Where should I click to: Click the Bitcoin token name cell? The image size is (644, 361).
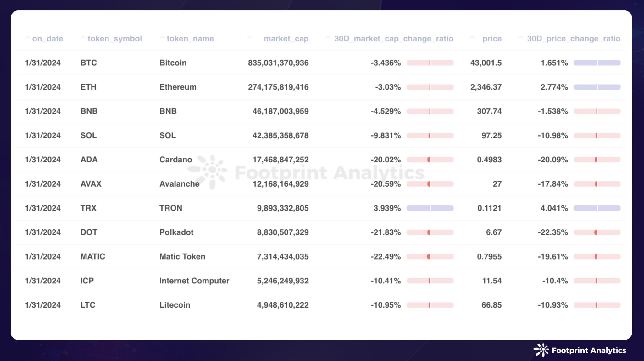pyautogui.click(x=173, y=63)
